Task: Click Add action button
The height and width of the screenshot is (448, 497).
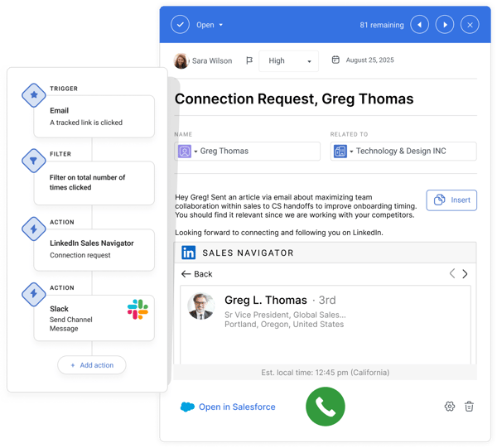Action: pyautogui.click(x=91, y=365)
